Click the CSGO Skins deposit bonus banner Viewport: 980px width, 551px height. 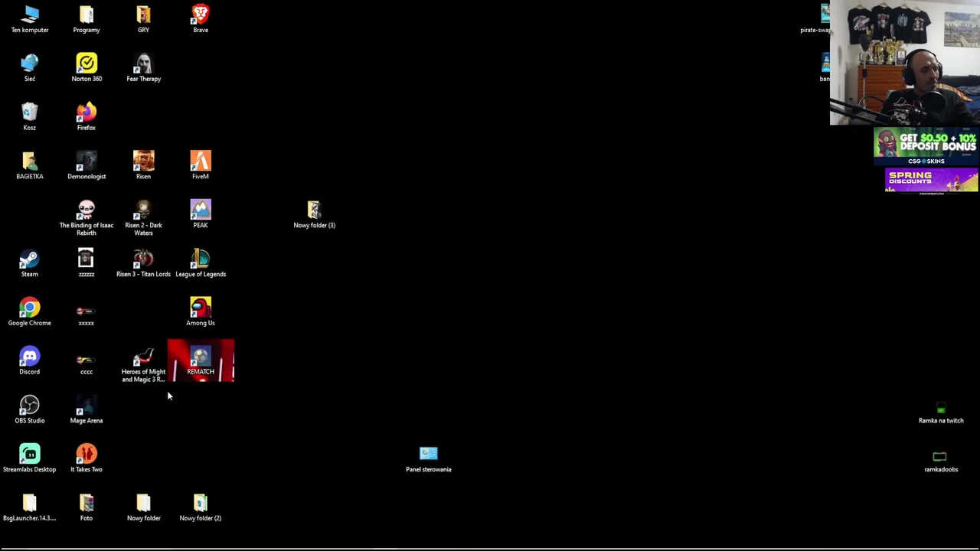pyautogui.click(x=926, y=145)
